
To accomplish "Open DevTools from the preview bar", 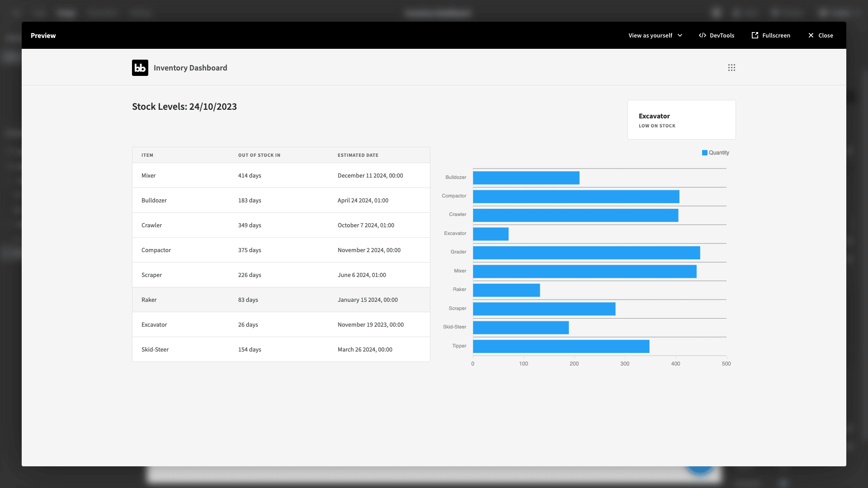I will pos(717,35).
